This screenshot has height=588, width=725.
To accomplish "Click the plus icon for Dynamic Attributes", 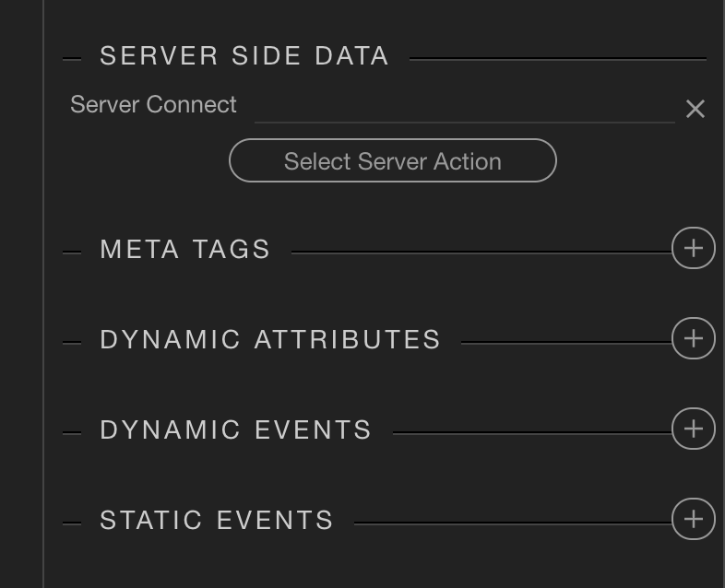I will pos(693,339).
